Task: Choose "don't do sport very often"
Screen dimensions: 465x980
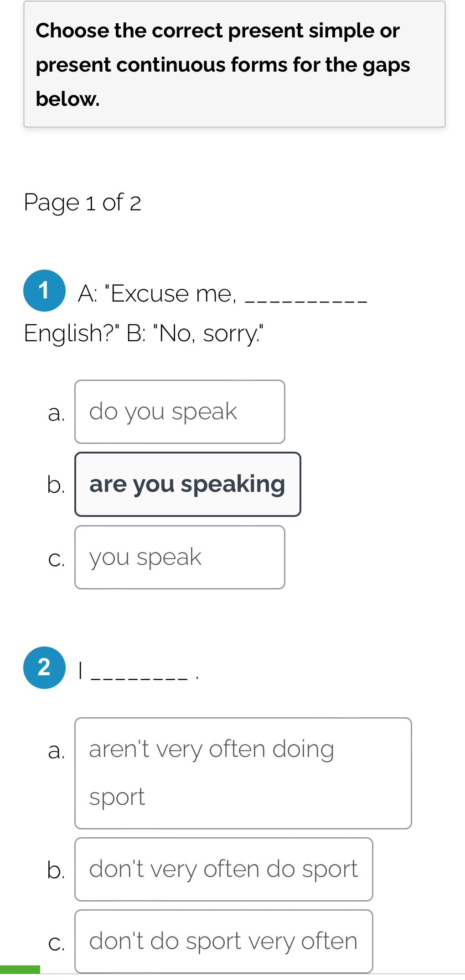Action: pos(223,941)
